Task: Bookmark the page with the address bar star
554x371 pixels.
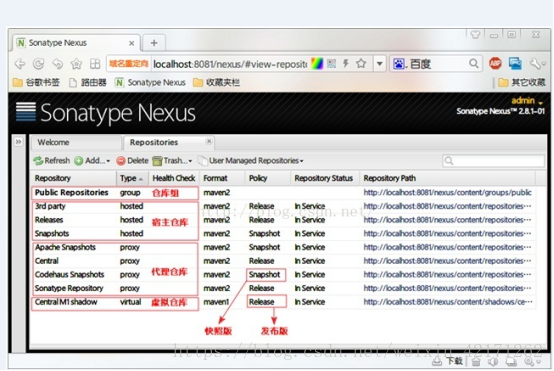Action: click(x=361, y=64)
